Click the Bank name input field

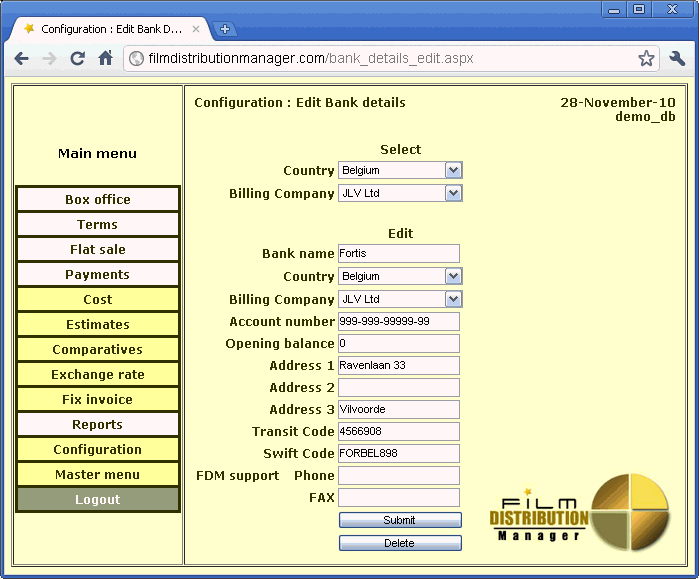399,254
